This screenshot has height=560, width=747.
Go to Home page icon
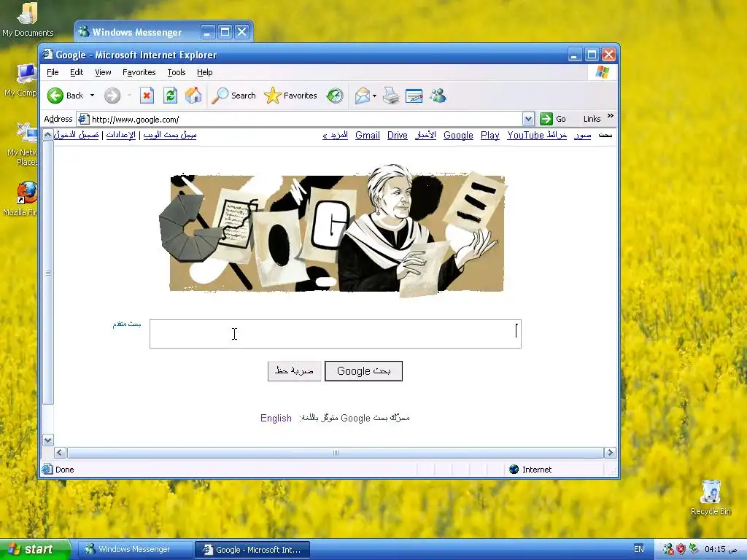click(193, 96)
